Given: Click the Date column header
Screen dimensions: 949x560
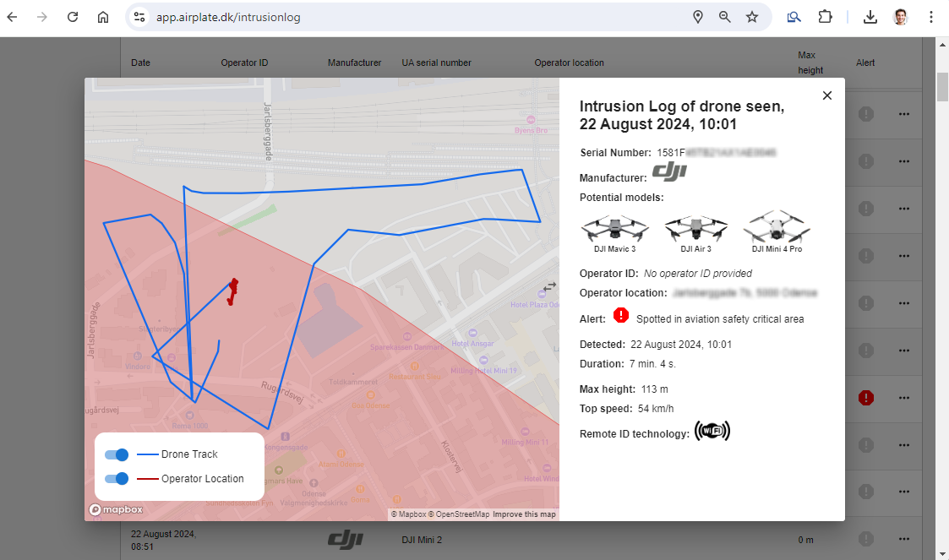Looking at the screenshot, I should coord(140,63).
